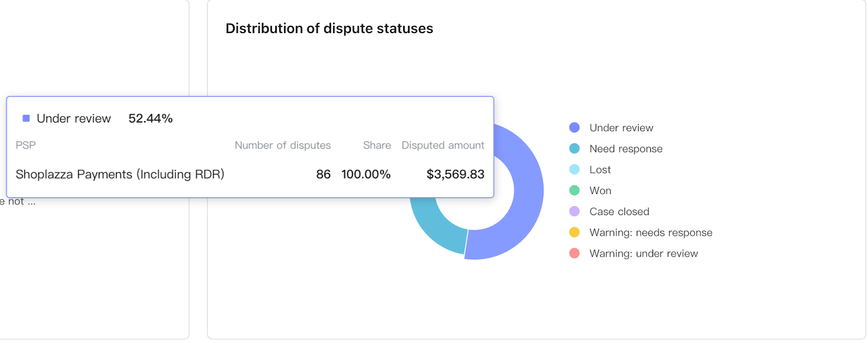Click the light blue Lost legend dot
Image resolution: width=868 pixels, height=343 pixels.
pyautogui.click(x=575, y=170)
